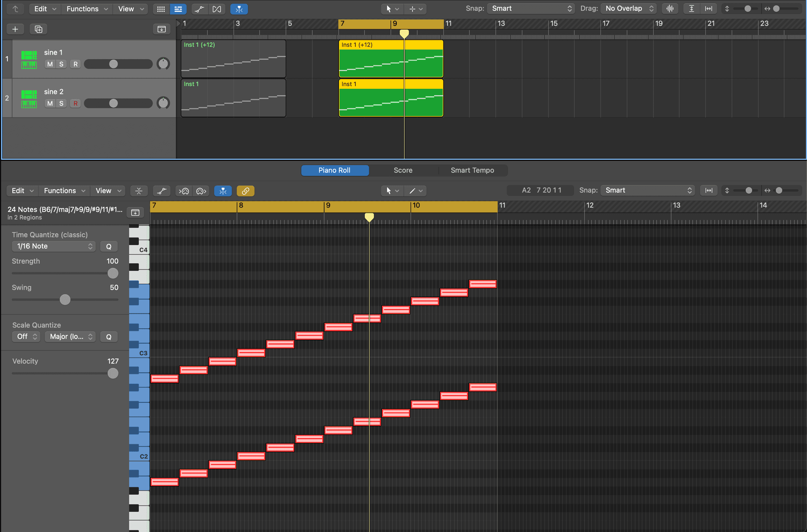Toggle MIDI In icon in Piano Roll
This screenshot has height=532, width=807.
click(x=184, y=191)
